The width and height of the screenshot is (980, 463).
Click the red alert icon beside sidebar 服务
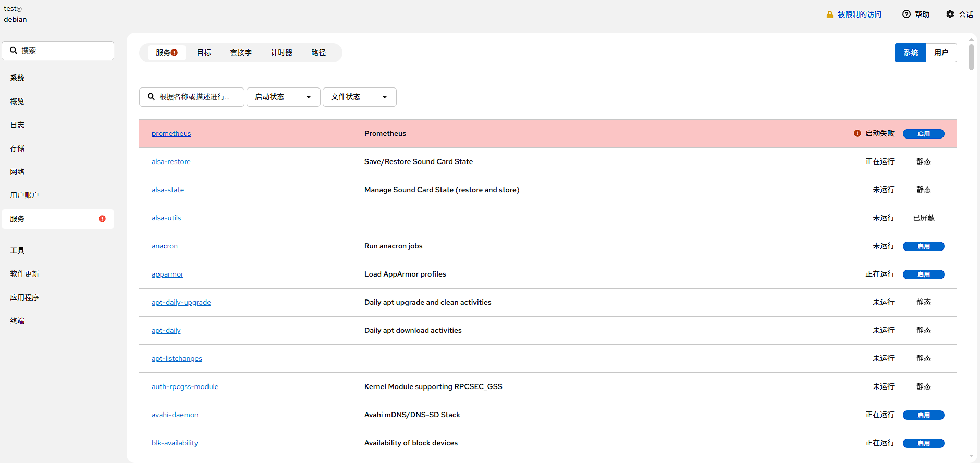click(102, 219)
